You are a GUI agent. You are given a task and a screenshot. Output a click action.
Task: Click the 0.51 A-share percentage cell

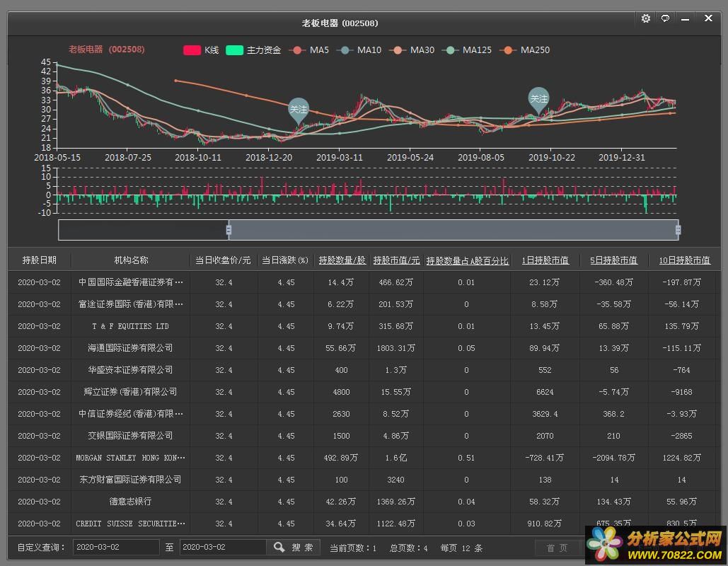click(x=466, y=458)
